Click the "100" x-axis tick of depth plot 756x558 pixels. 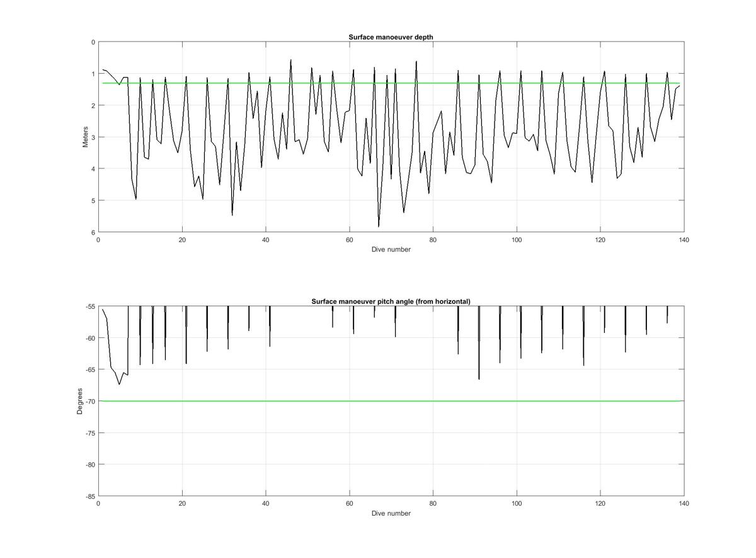tap(517, 240)
